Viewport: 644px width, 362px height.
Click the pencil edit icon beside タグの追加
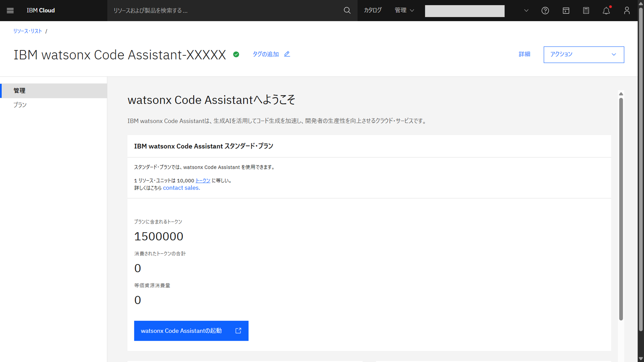pyautogui.click(x=287, y=54)
